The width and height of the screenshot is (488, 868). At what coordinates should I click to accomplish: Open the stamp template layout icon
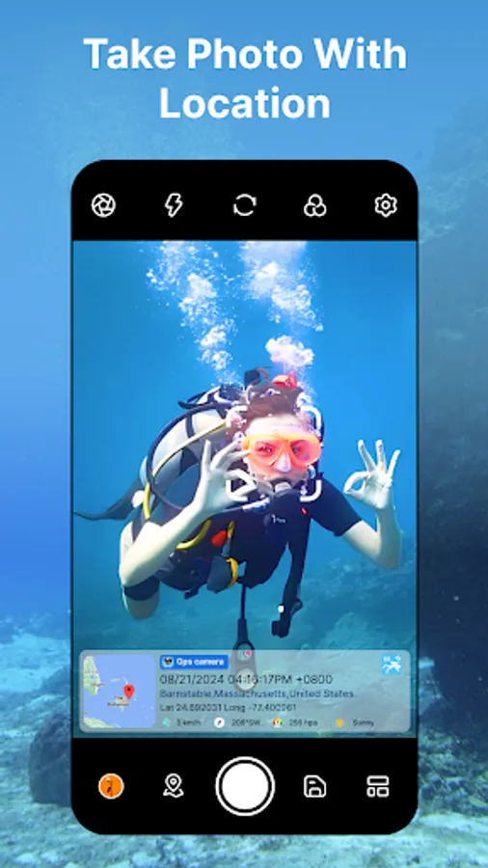(x=378, y=786)
